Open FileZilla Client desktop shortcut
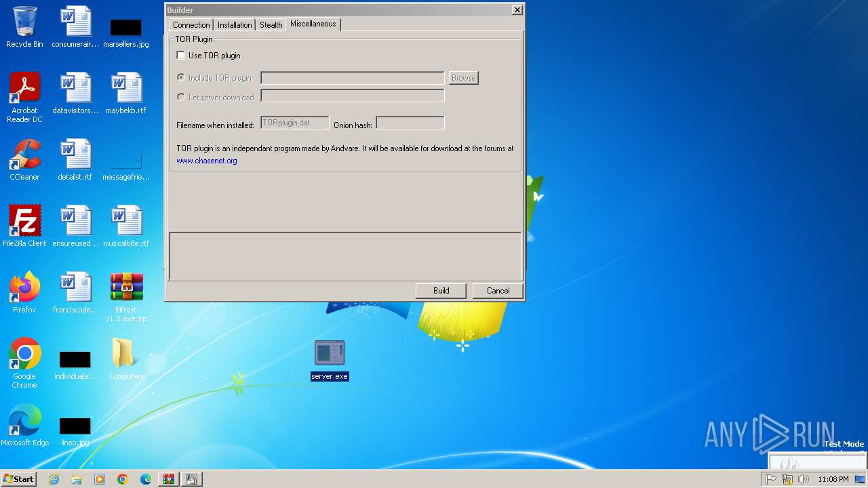The height and width of the screenshot is (488, 868). click(24, 226)
